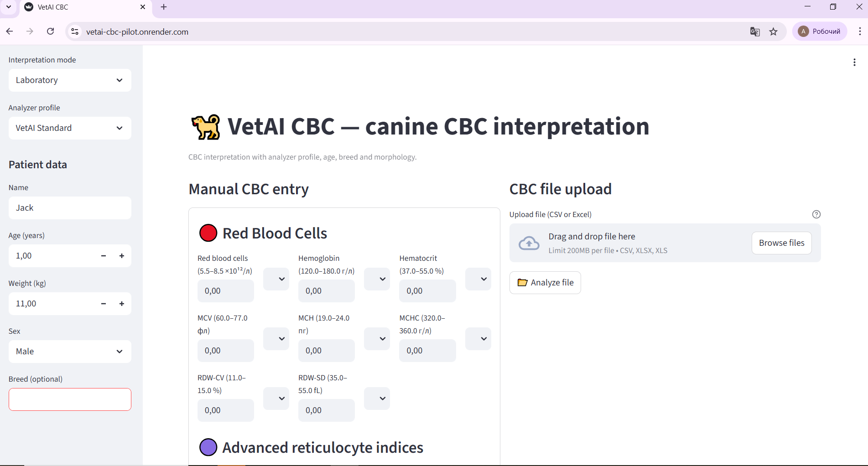The image size is (868, 466).
Task: Click the Google Translate icon in address bar
Action: [x=755, y=31]
